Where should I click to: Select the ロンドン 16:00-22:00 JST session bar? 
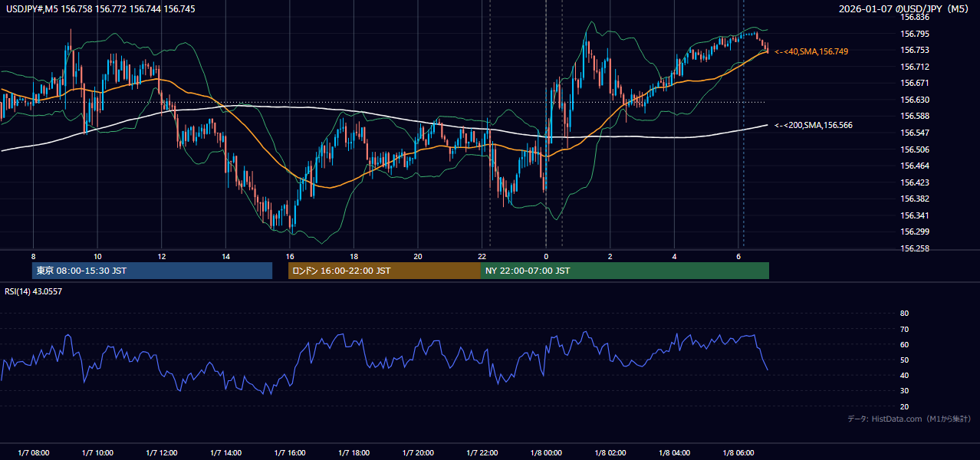click(385, 271)
